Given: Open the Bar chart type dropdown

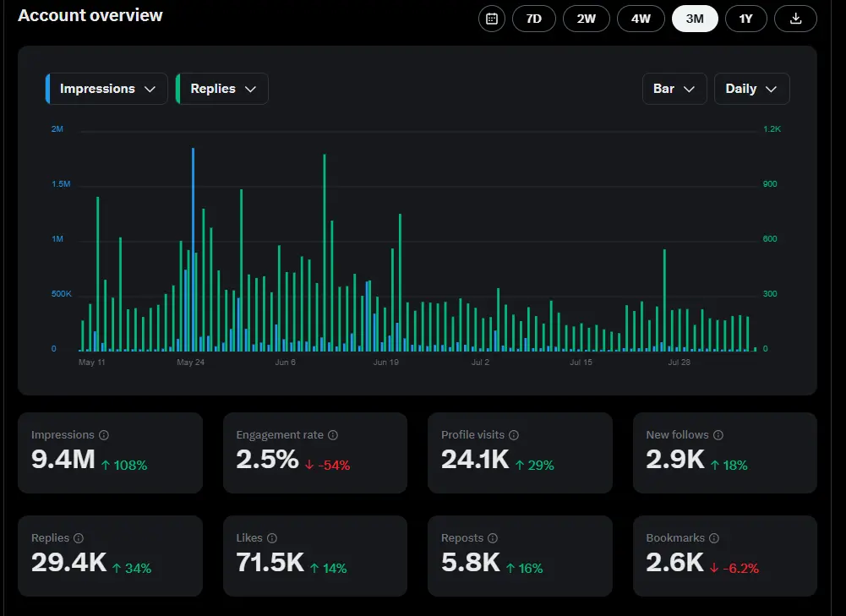Looking at the screenshot, I should [x=674, y=89].
